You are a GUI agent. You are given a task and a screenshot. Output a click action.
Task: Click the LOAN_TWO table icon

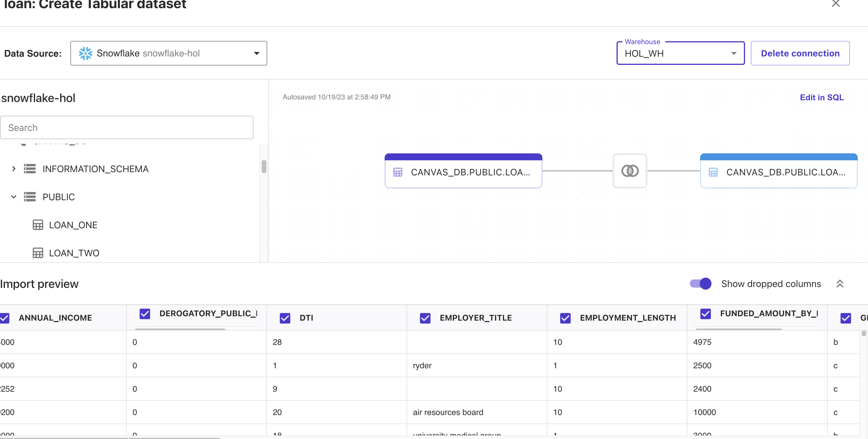[38, 253]
